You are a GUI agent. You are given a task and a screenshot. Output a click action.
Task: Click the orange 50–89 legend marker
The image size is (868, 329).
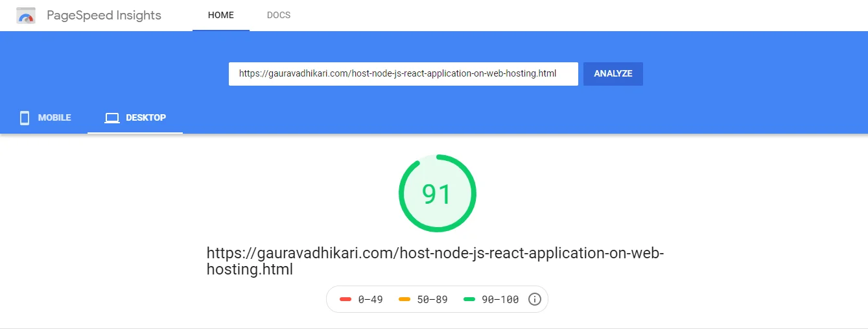pos(405,300)
